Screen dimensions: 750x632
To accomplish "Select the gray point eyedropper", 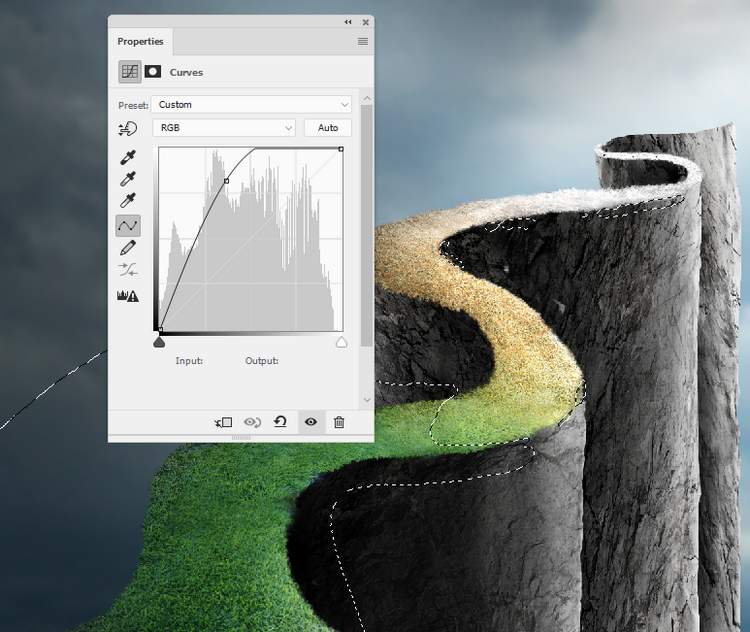I will coord(128,178).
